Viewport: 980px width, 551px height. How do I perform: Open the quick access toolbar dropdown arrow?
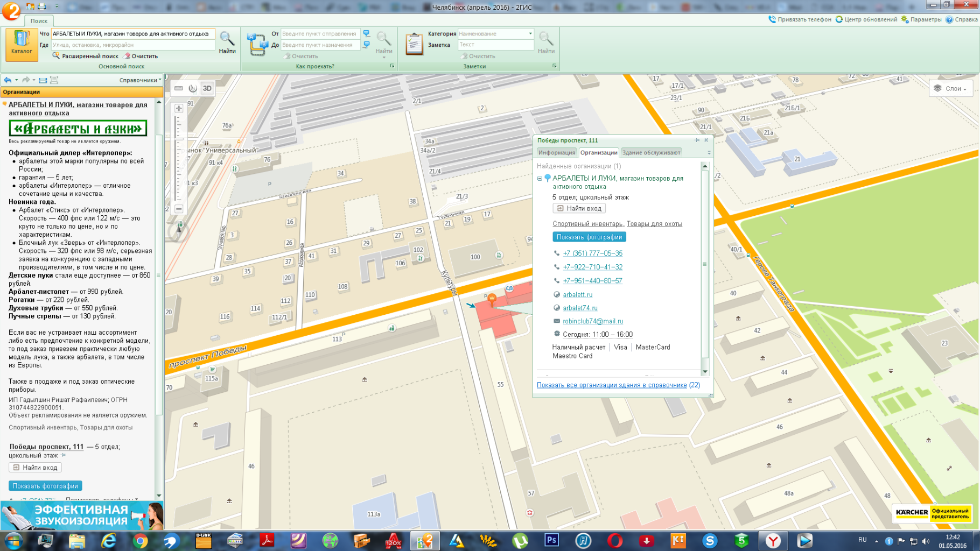(x=57, y=6)
